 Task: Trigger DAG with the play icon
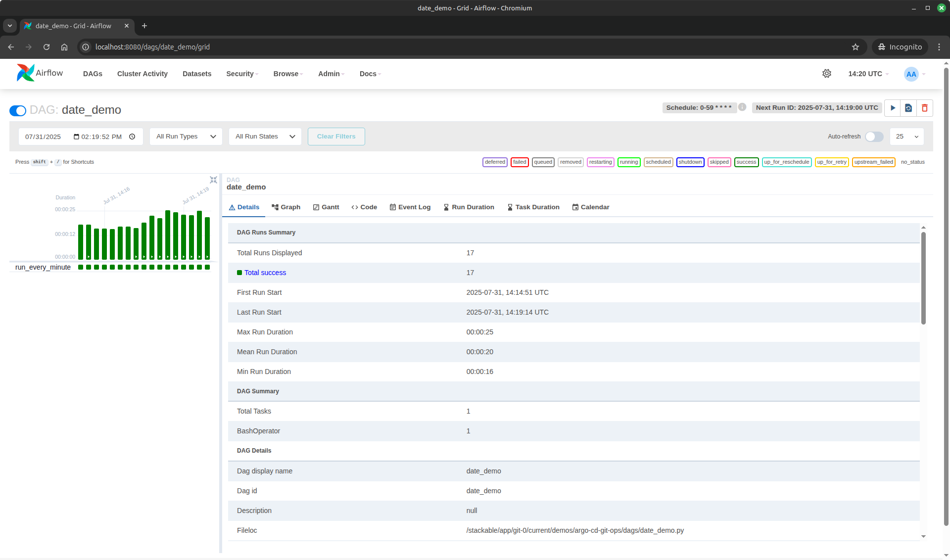point(893,108)
